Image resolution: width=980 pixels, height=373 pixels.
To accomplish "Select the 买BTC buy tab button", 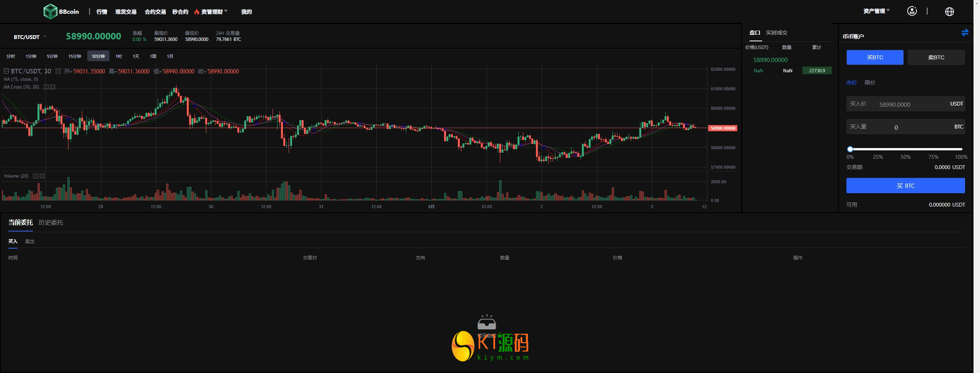I will (875, 57).
